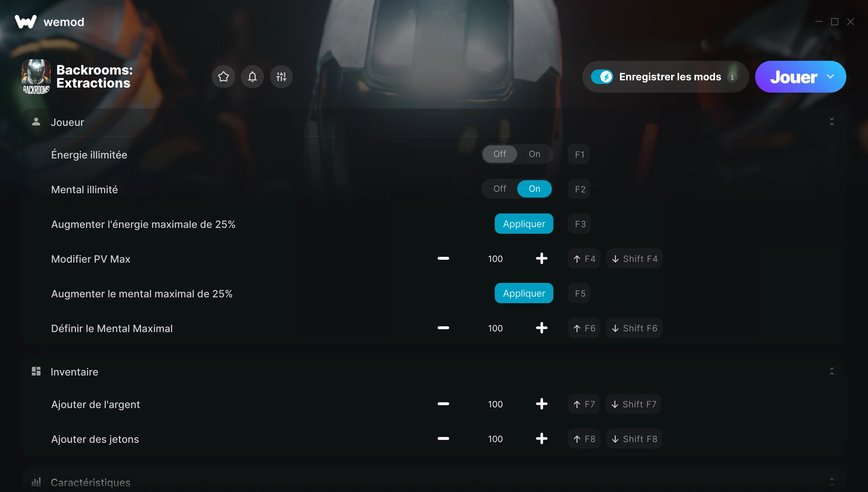Screen dimensions: 868x492
Task: Turn on Énergie illimitée
Action: (x=535, y=154)
